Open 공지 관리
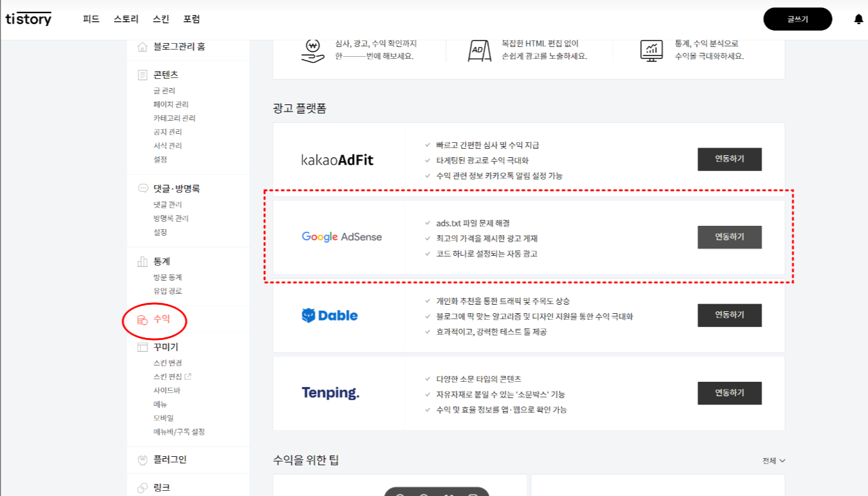The width and height of the screenshot is (868, 496). click(168, 132)
